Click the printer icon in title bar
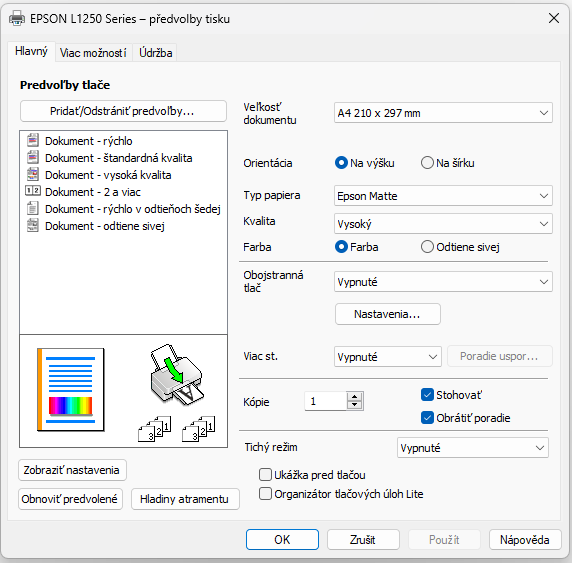 17,18
